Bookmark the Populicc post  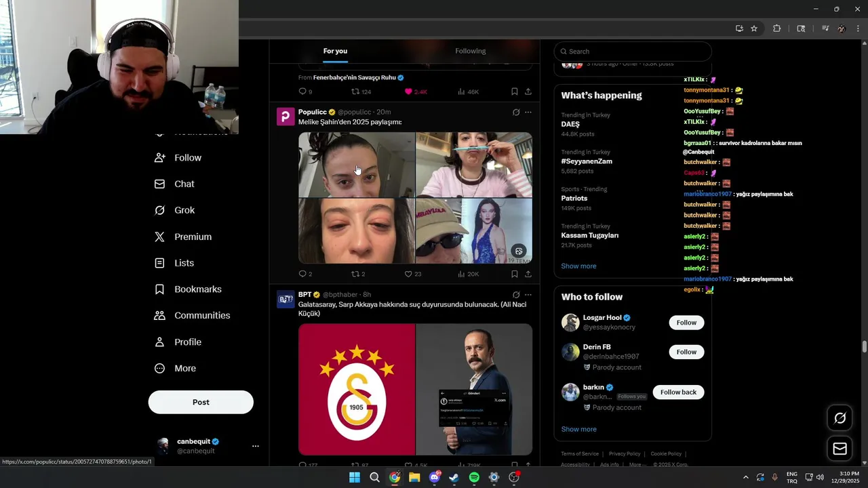pos(514,274)
